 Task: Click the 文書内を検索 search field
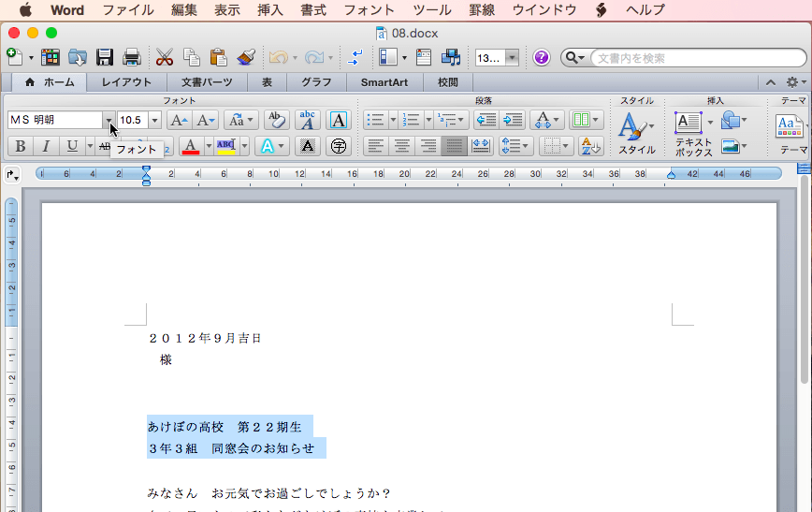pyautogui.click(x=698, y=58)
